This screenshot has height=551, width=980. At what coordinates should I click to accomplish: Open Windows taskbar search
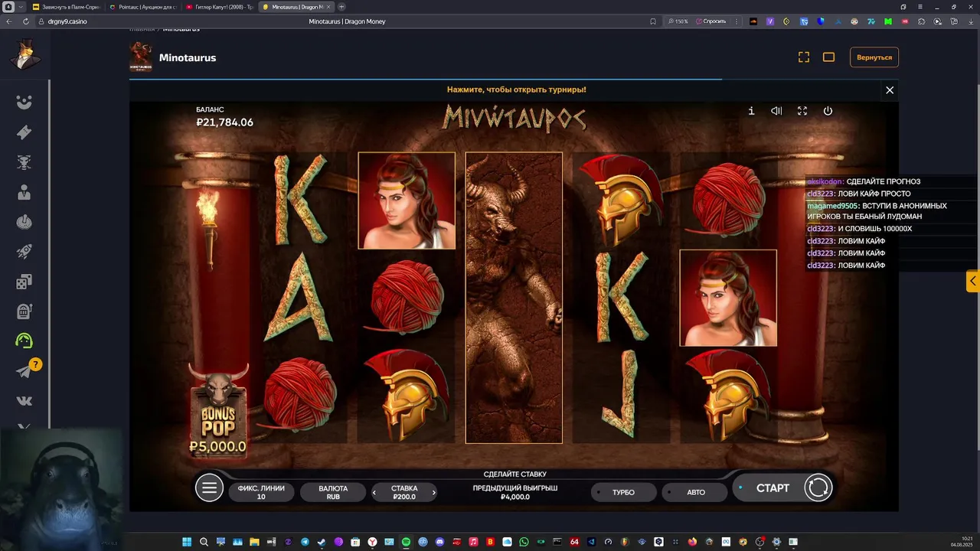204,542
